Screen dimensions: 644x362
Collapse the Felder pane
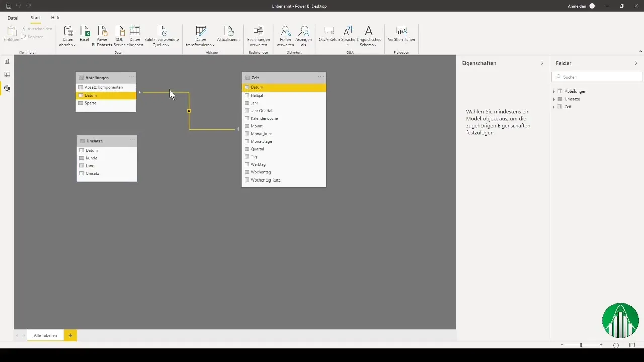point(636,63)
